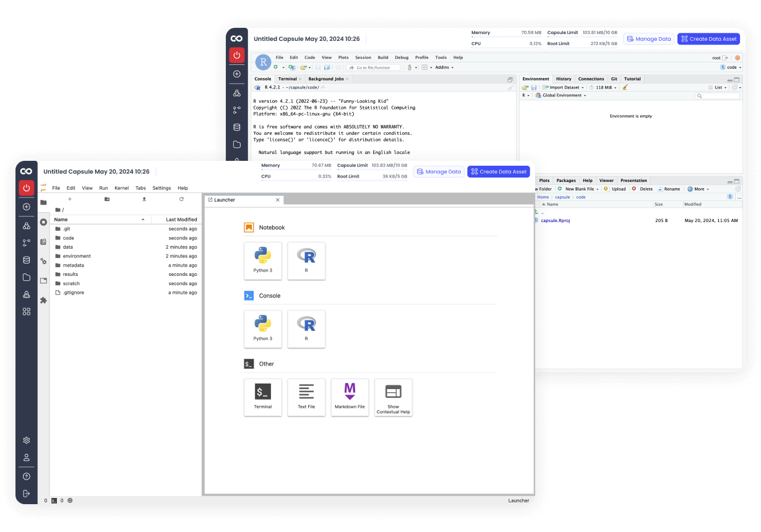Create a Markdown File from the Launcher
Screen dimensions: 761x532
[x=350, y=397]
